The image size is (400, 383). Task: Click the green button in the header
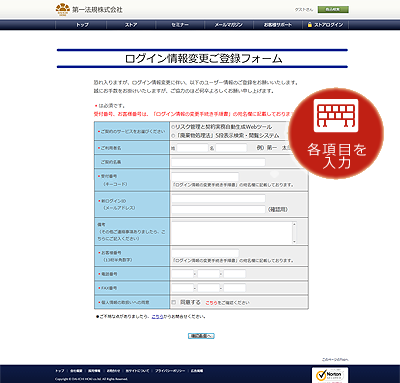coord(333,9)
